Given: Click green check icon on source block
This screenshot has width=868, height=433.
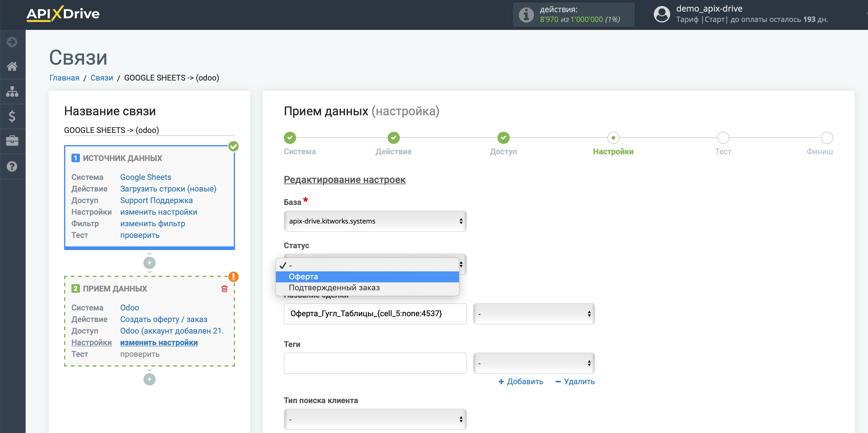Looking at the screenshot, I should pos(233,146).
